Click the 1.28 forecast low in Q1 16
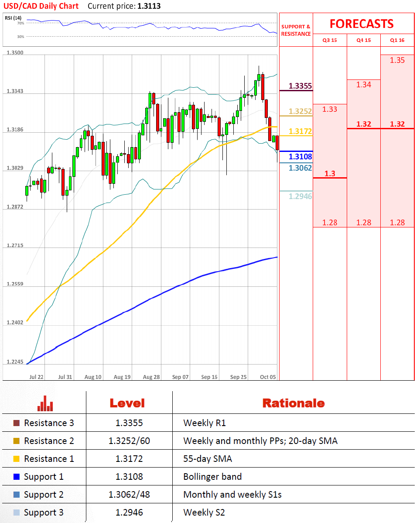Viewport: 420px width, 523px height. point(397,223)
